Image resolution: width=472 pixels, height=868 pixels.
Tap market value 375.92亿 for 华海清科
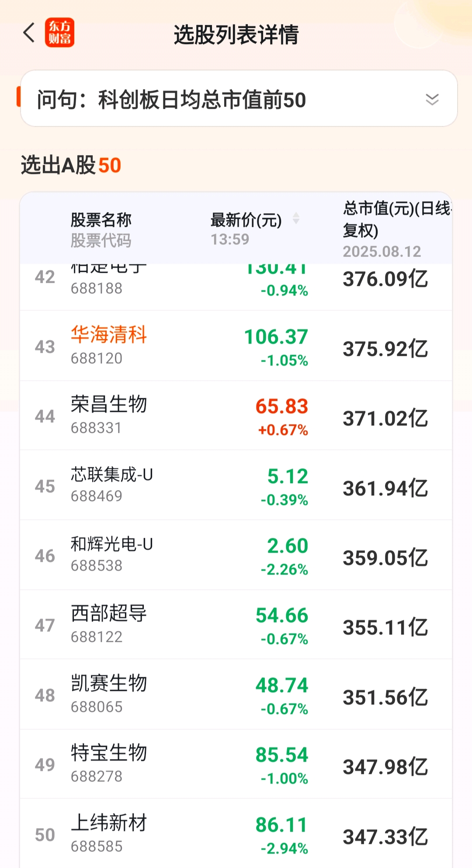(385, 349)
